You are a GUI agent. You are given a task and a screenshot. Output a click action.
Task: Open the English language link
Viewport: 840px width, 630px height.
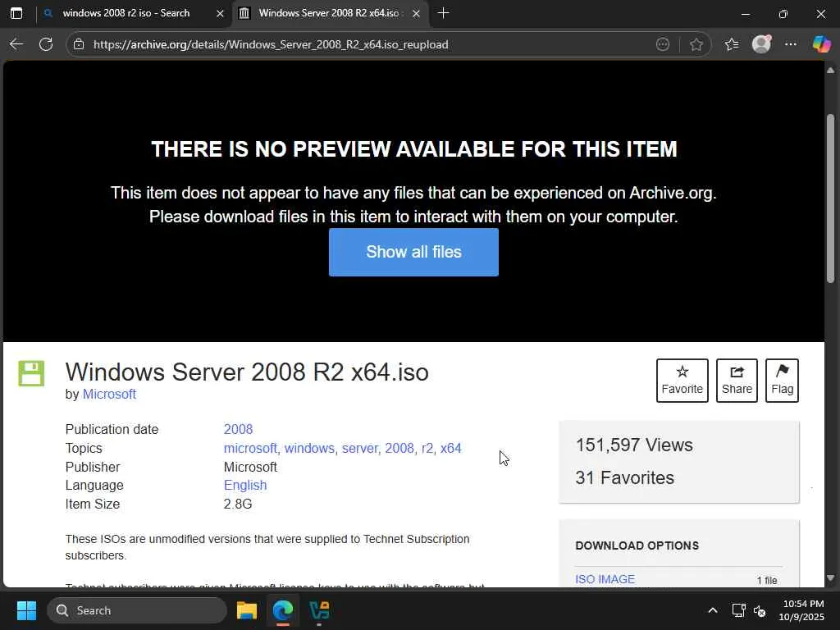(244, 486)
